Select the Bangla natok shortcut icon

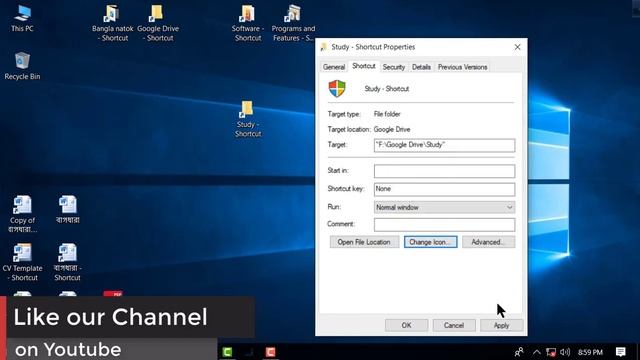tap(112, 23)
